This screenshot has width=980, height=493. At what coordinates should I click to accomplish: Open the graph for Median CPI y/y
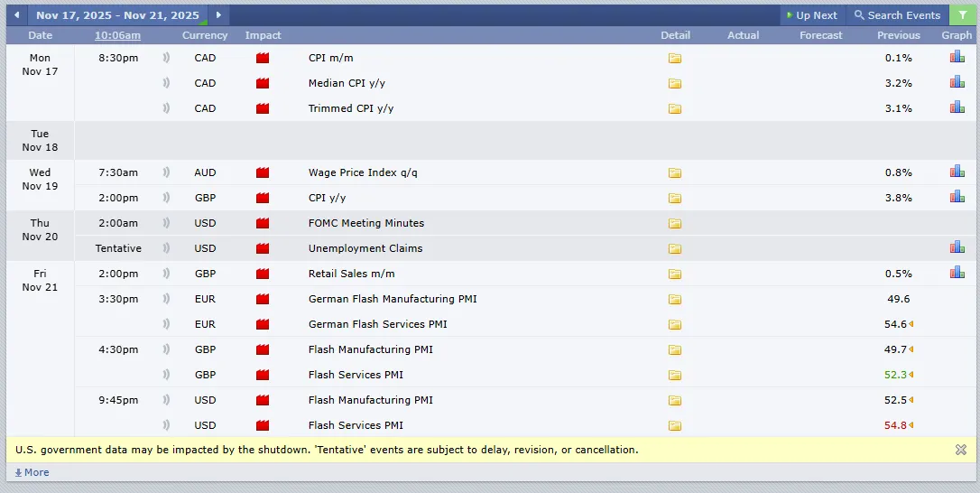click(x=957, y=82)
